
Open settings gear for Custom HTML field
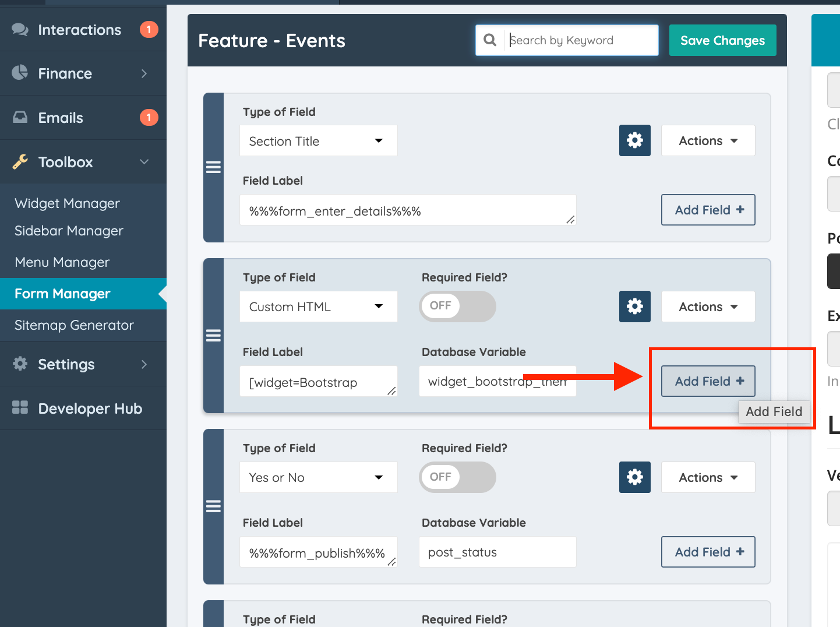pos(634,307)
